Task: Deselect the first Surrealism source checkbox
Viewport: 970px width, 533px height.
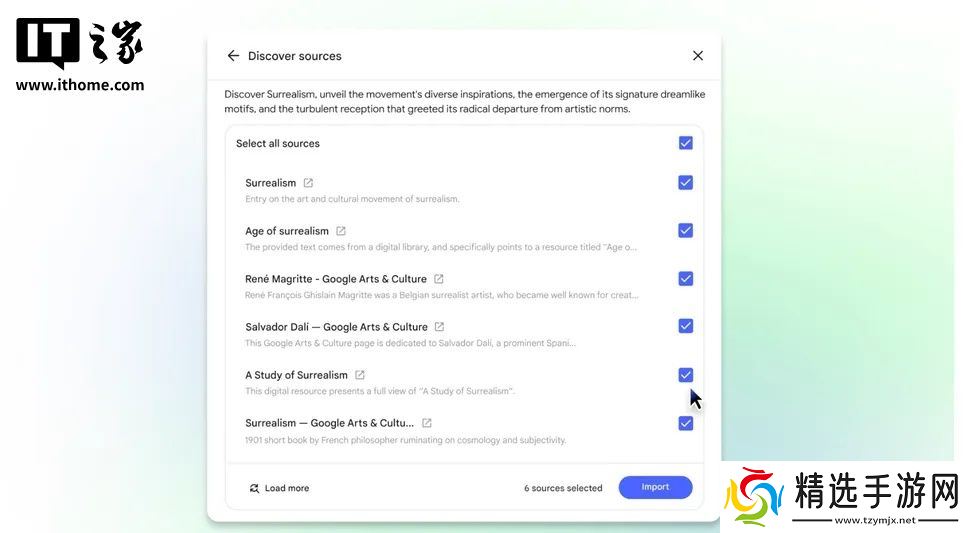Action: click(x=685, y=182)
